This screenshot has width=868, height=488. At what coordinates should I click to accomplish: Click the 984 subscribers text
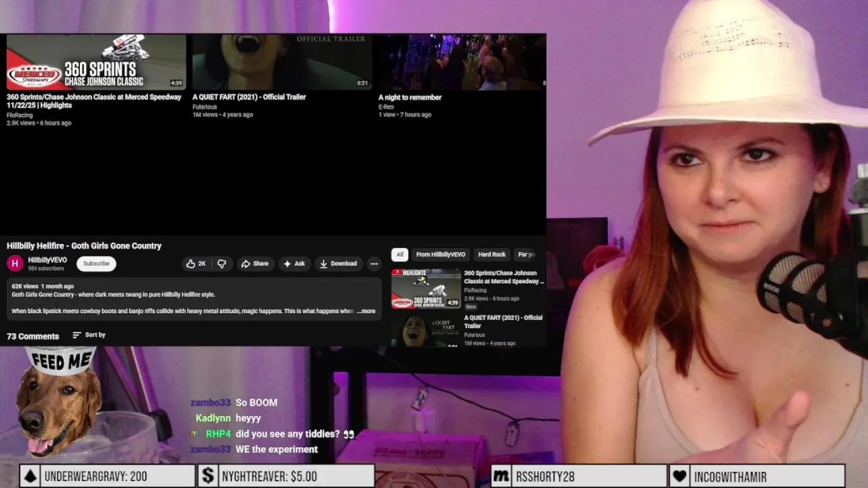[46, 268]
